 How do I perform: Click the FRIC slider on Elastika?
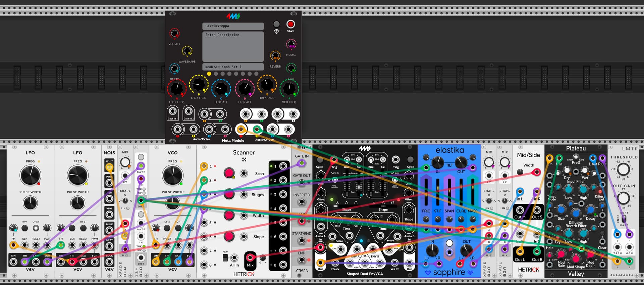(x=426, y=192)
